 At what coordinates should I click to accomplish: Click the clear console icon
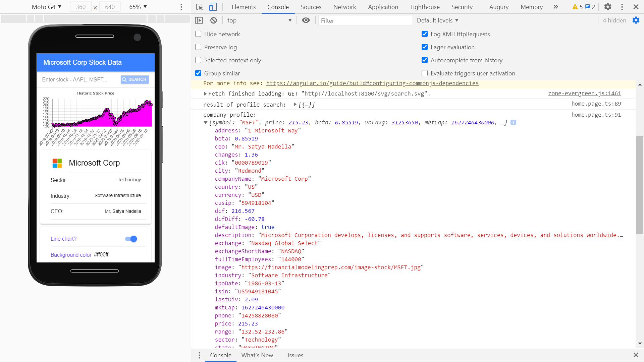click(x=213, y=20)
